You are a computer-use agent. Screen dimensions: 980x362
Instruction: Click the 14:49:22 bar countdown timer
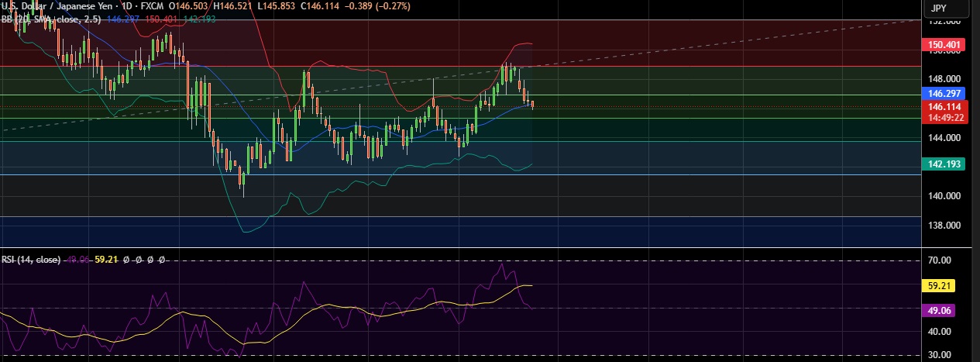click(x=944, y=117)
